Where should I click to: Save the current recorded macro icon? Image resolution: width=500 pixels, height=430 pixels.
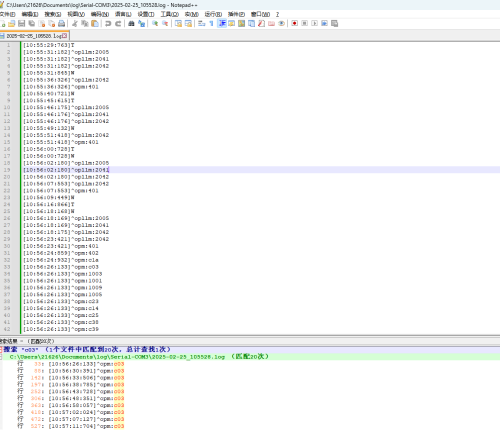tap(334, 23)
